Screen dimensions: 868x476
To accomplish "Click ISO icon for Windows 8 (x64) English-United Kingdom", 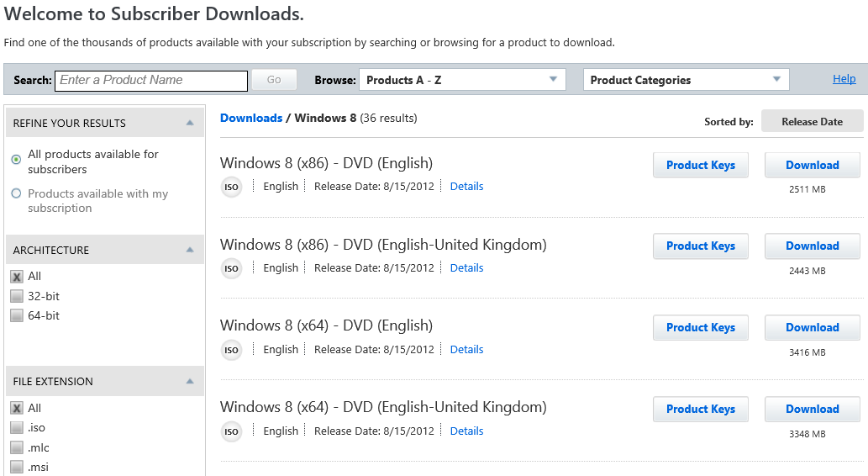I will 231,432.
